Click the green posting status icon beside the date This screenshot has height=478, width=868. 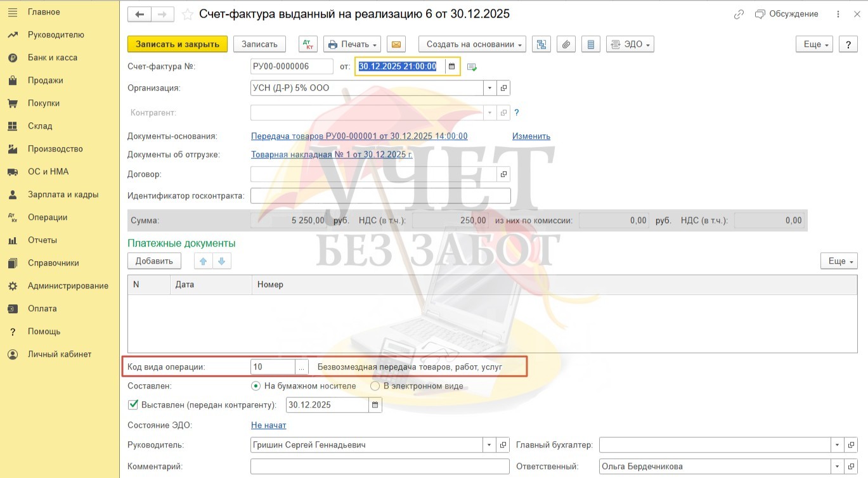472,67
